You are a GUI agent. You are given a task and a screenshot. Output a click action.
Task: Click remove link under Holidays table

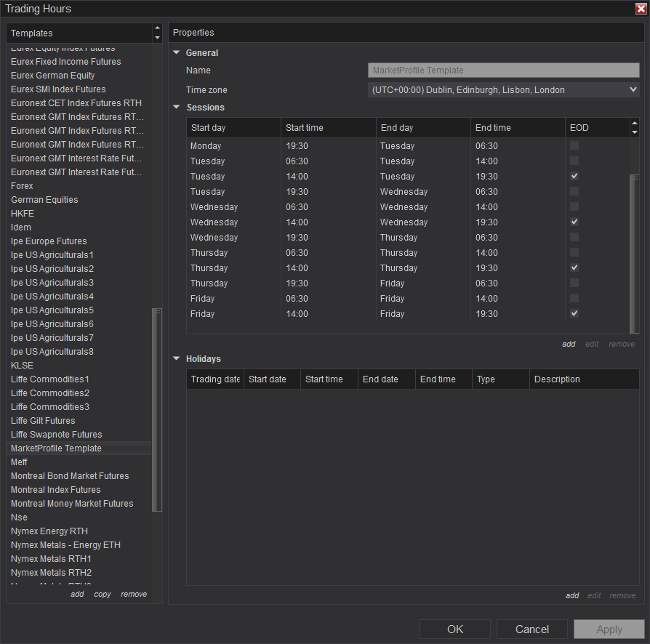click(622, 595)
